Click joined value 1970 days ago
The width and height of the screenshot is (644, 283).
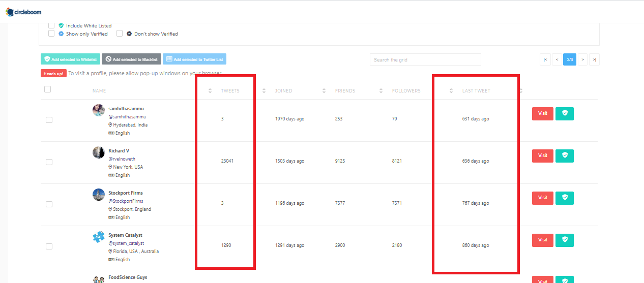click(289, 119)
